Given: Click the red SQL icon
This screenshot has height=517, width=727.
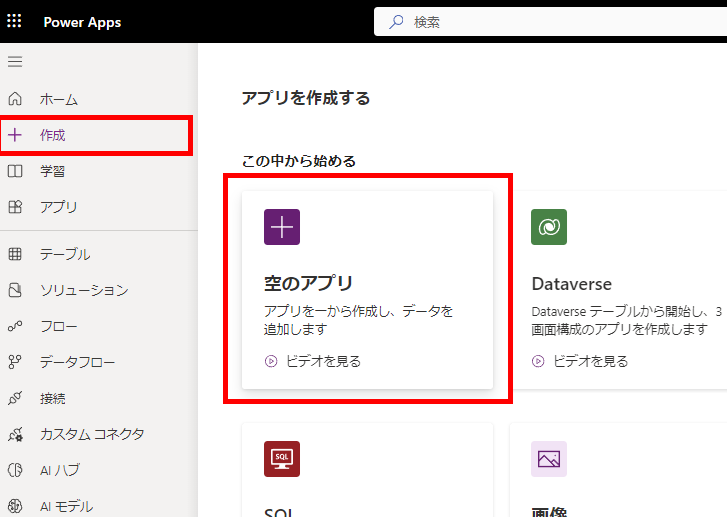Looking at the screenshot, I should coord(282,459).
